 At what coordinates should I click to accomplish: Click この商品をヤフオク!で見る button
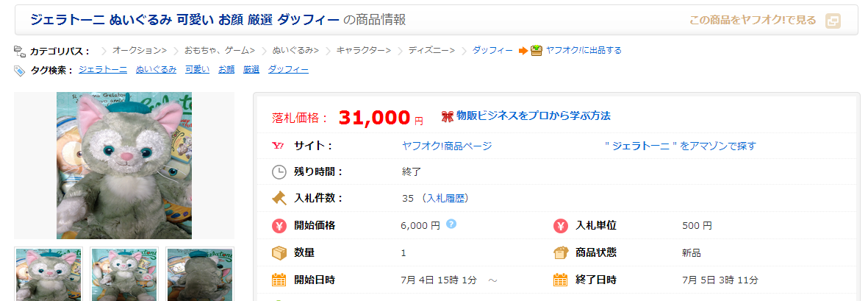[753, 21]
